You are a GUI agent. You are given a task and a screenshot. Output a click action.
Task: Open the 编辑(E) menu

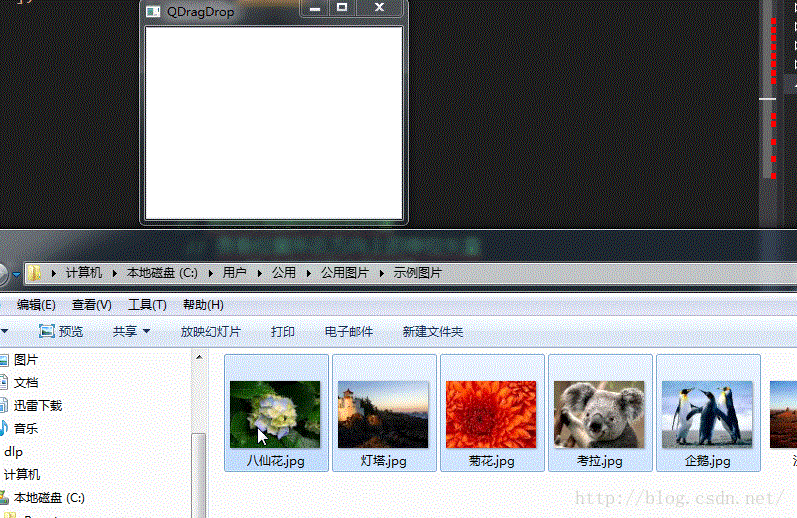(x=36, y=304)
